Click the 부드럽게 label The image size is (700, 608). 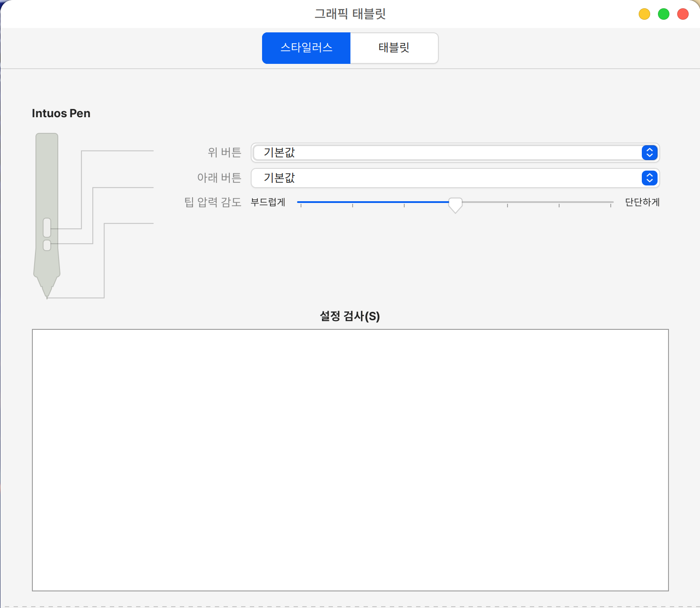(x=268, y=202)
